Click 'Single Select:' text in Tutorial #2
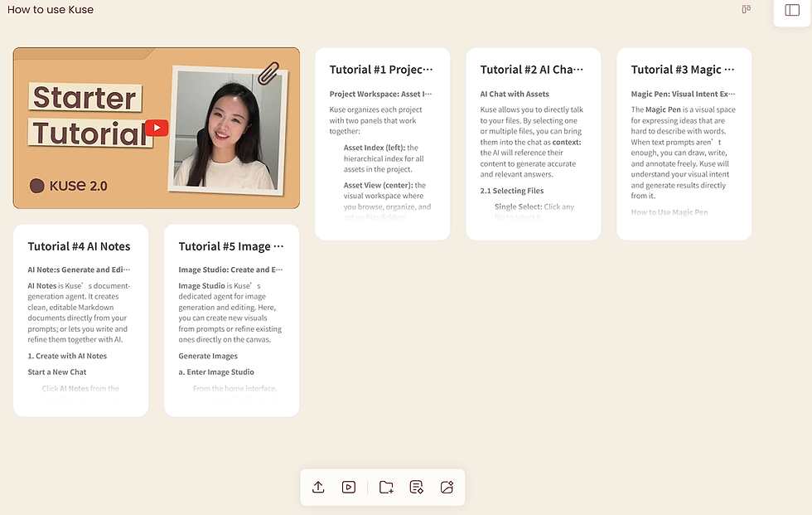The height and width of the screenshot is (515, 812). click(519, 206)
